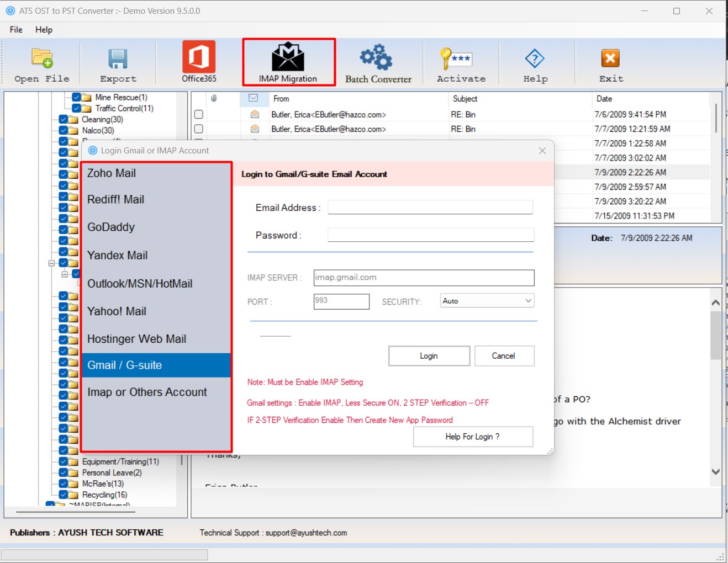Click the mail icon of the 9:41:54 PM message
This screenshot has width=728, height=563.
[x=255, y=114]
